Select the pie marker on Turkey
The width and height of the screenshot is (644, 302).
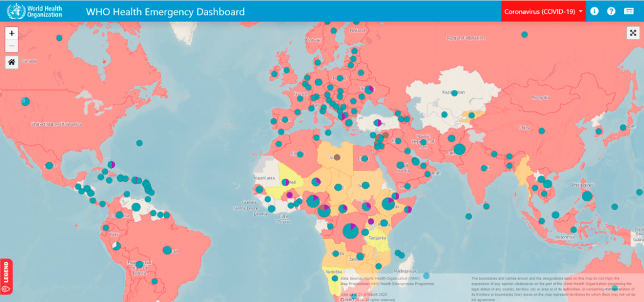click(377, 123)
